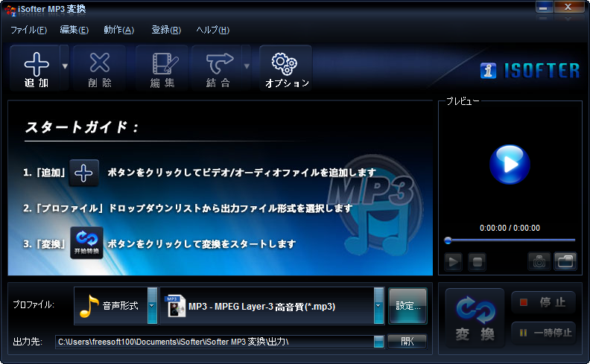Click the プロファイル: label

pos(34,304)
